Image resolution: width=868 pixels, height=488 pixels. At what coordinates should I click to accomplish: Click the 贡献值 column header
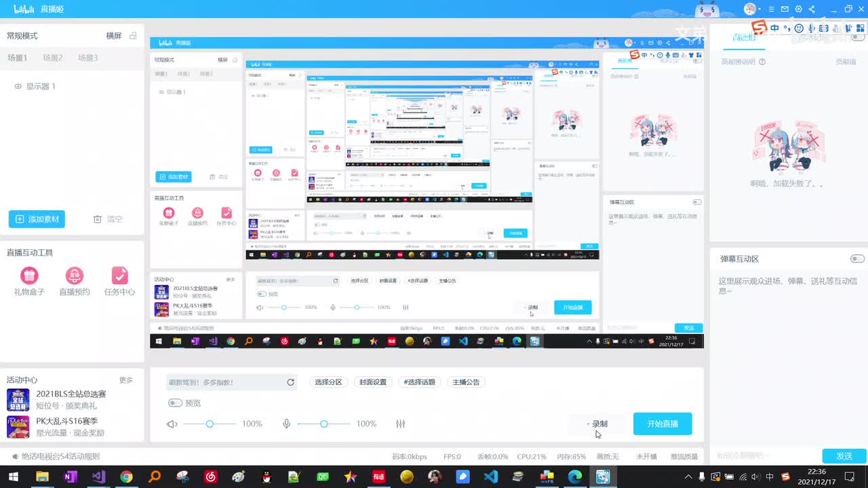pos(846,62)
